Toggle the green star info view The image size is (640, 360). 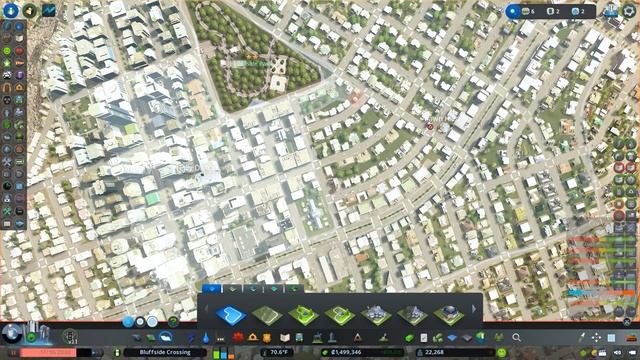[x=7, y=63]
